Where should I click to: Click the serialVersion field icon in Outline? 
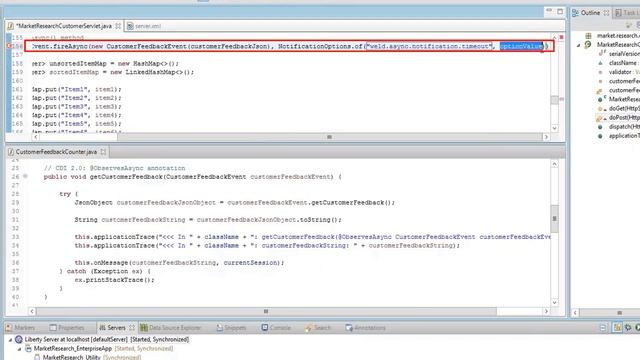[x=602, y=54]
